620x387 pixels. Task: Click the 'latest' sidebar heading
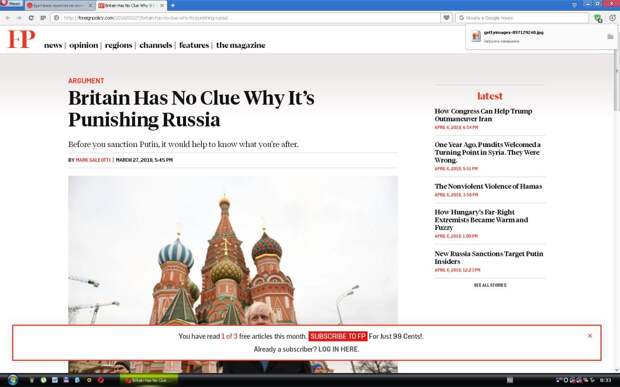[490, 96]
